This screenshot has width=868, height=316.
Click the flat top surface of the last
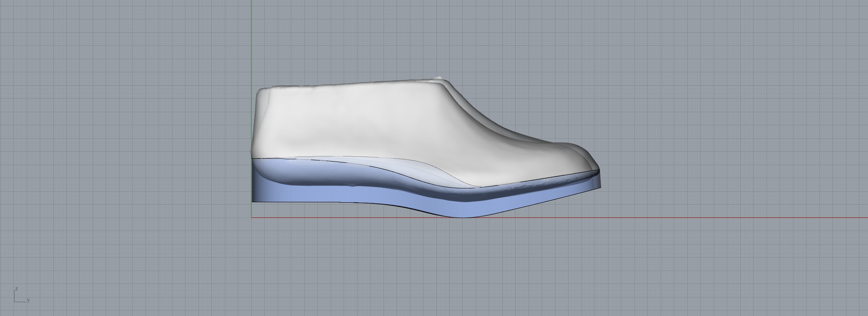(x=355, y=84)
